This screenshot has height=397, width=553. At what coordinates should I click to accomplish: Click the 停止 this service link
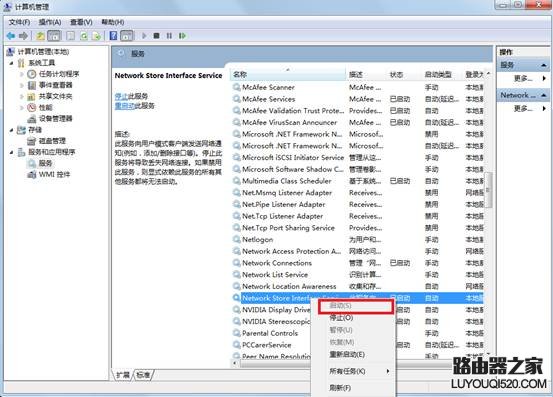(121, 96)
